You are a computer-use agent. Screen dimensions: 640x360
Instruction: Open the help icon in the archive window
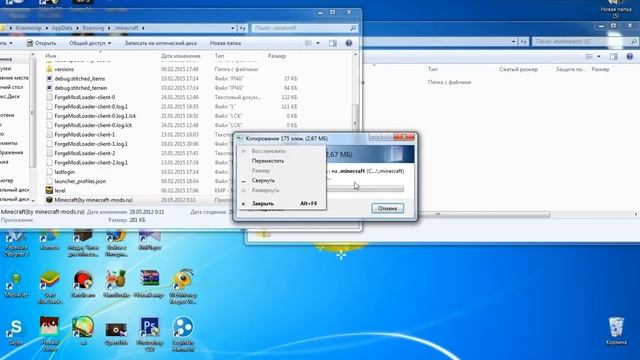point(629,57)
